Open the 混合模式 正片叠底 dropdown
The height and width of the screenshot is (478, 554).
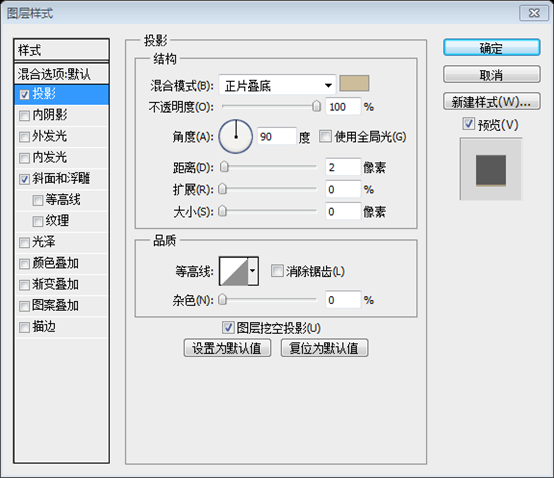[277, 85]
